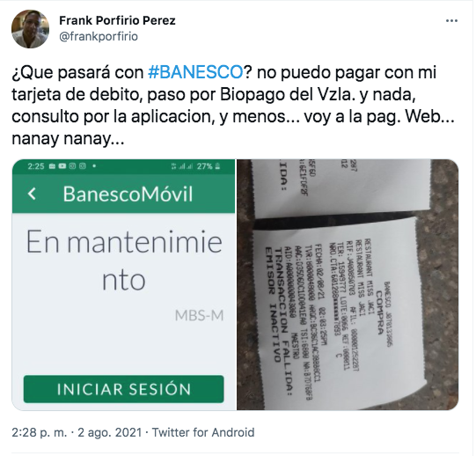
Task: Click the YouTube notification icon in status bar
Action: pyautogui.click(x=62, y=165)
